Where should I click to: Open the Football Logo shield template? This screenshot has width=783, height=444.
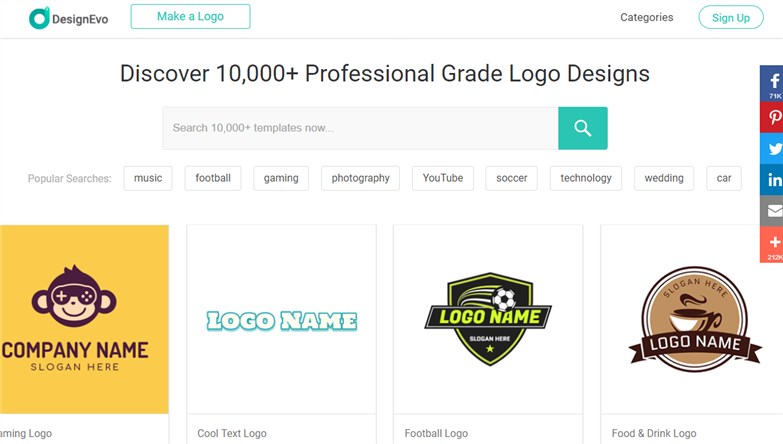488,319
